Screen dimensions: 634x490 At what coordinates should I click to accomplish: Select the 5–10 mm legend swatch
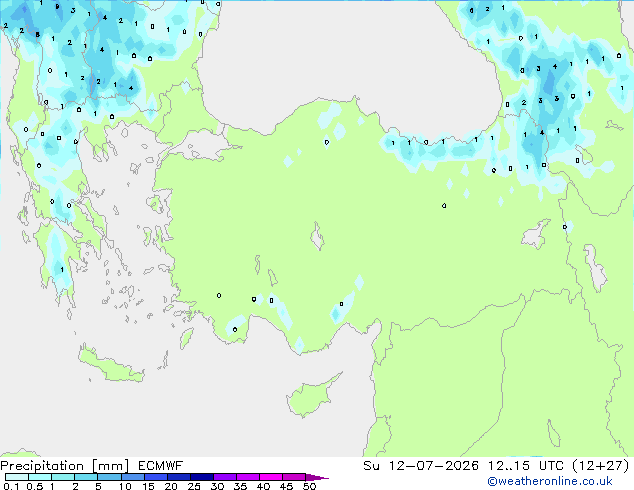[109, 477]
